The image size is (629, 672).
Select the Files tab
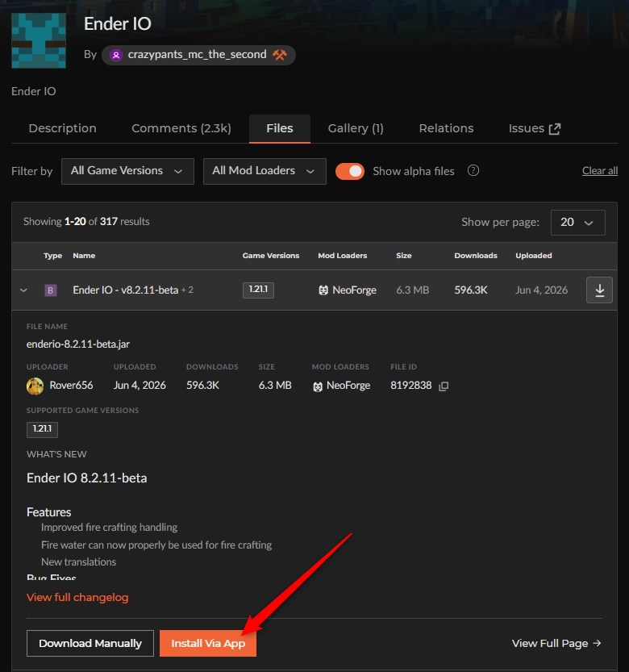click(x=280, y=128)
